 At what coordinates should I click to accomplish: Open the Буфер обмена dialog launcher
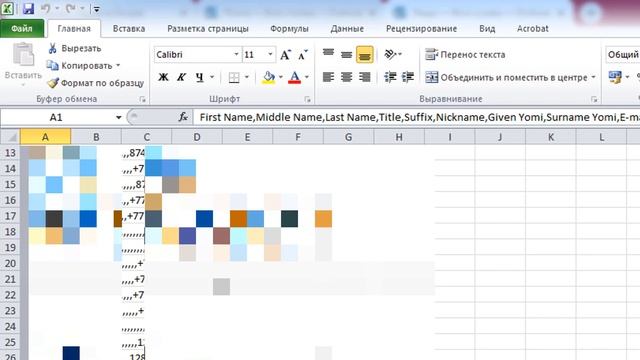pyautogui.click(x=142, y=99)
